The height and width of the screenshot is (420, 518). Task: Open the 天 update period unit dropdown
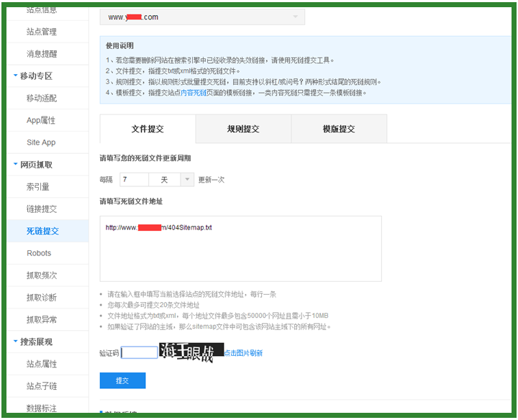point(187,179)
